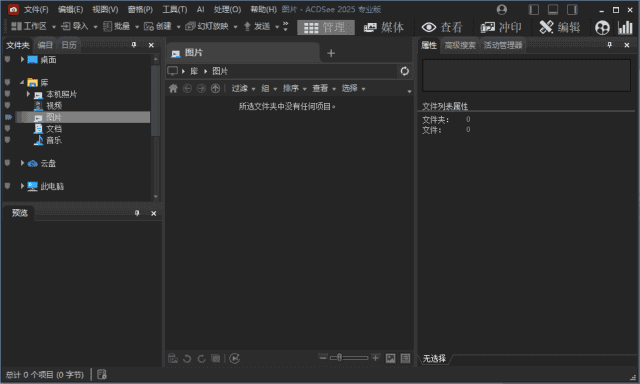Expand the 此电脑 tree node
The image size is (640, 384).
(x=22, y=186)
